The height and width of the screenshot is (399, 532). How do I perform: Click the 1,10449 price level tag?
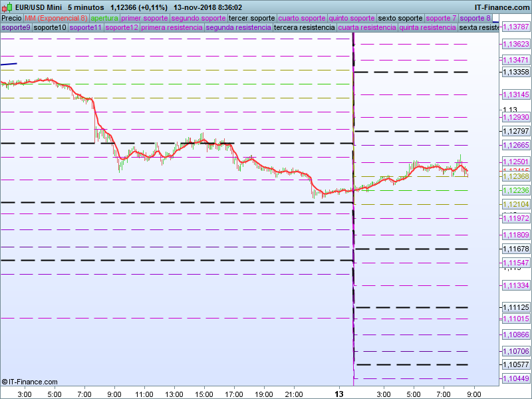tap(516, 378)
